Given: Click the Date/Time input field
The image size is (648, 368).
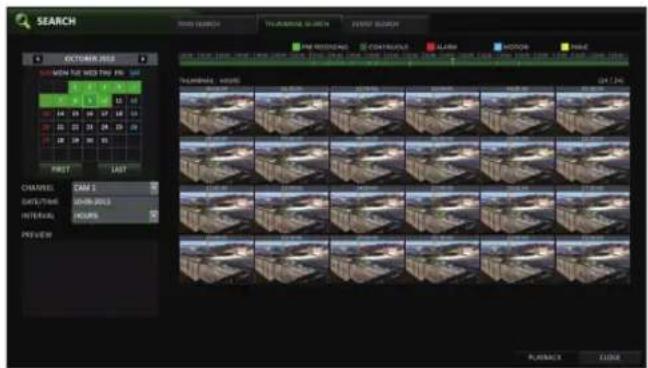Looking at the screenshot, I should pyautogui.click(x=115, y=202).
